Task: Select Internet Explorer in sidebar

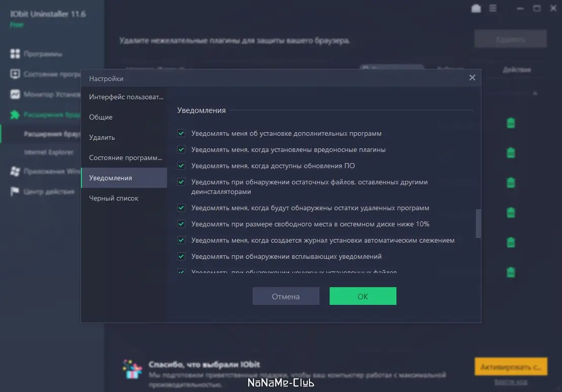Action: click(x=49, y=152)
